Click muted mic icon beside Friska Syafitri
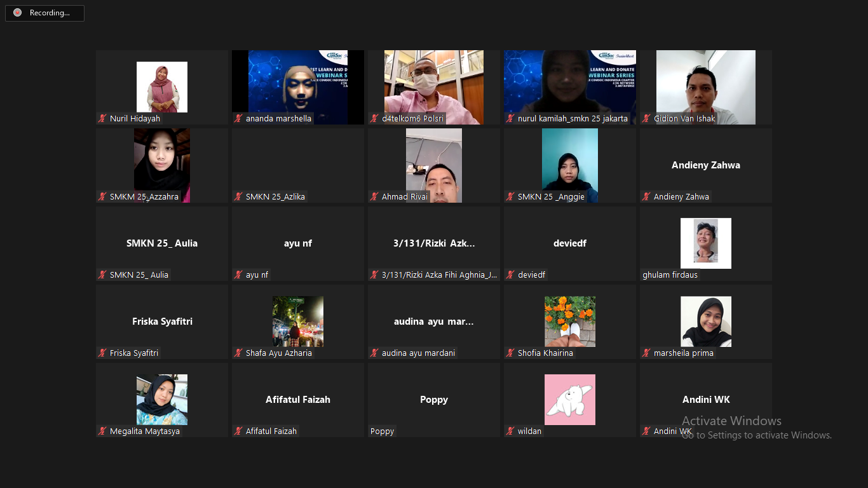 (102, 353)
